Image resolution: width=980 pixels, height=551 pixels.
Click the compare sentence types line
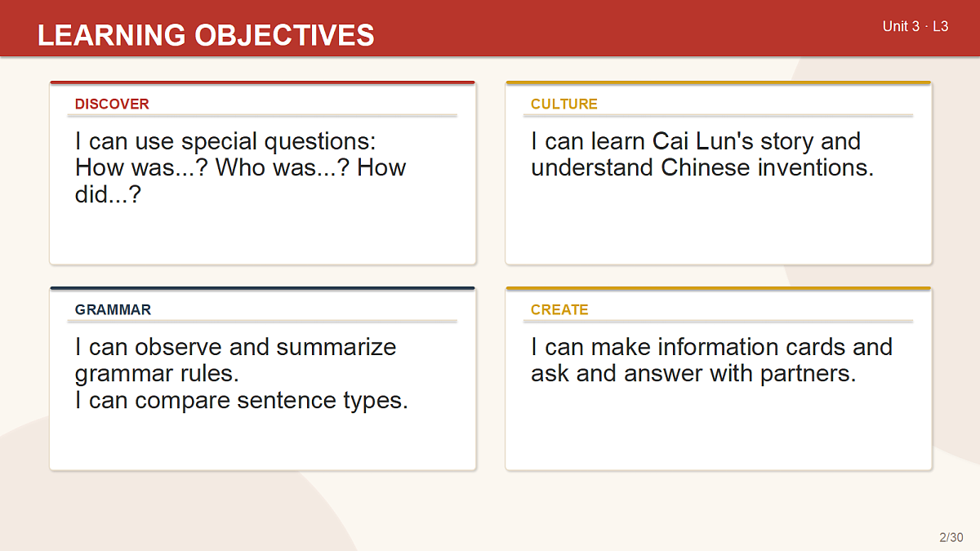242,401
